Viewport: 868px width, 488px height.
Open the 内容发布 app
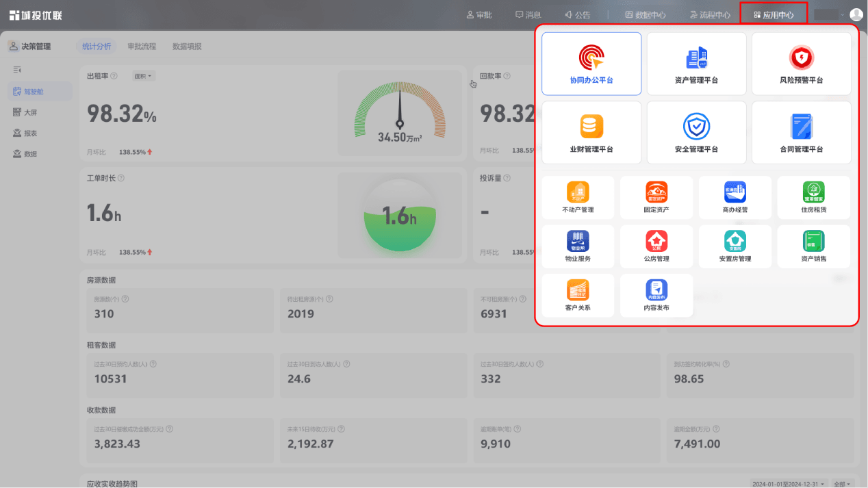click(656, 296)
